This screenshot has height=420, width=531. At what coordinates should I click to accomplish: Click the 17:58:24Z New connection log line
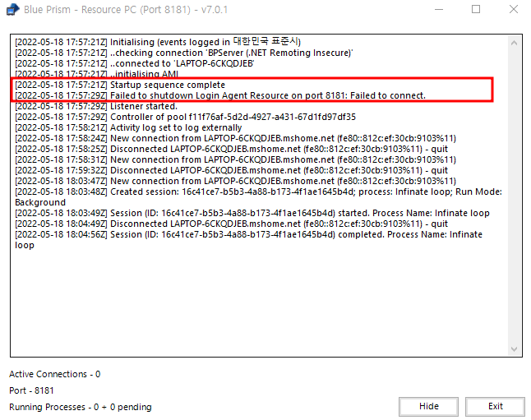pos(235,139)
